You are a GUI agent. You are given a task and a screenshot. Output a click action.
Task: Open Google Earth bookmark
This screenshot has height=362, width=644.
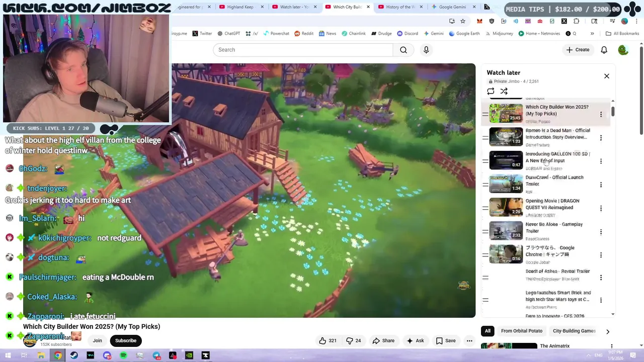(x=464, y=34)
